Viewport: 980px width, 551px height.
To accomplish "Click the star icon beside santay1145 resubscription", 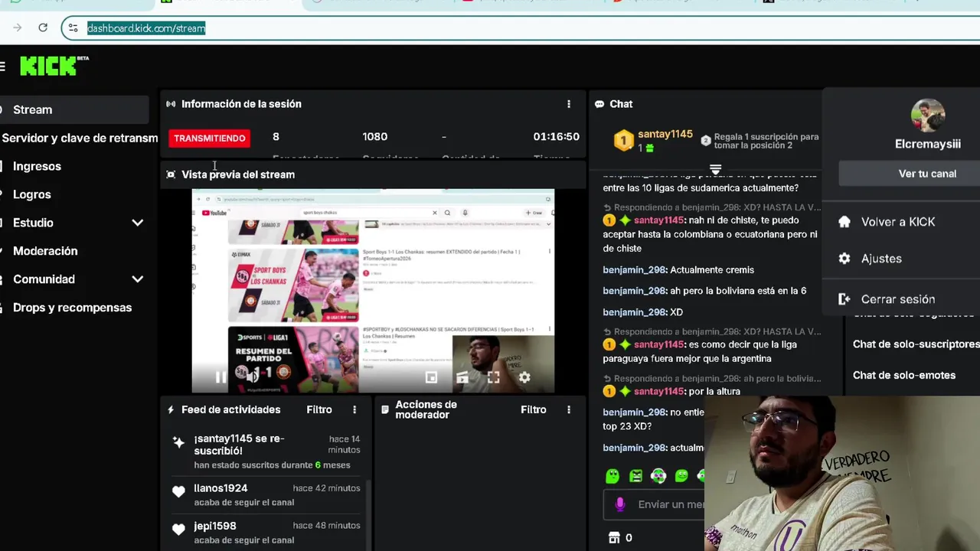I will (x=178, y=442).
